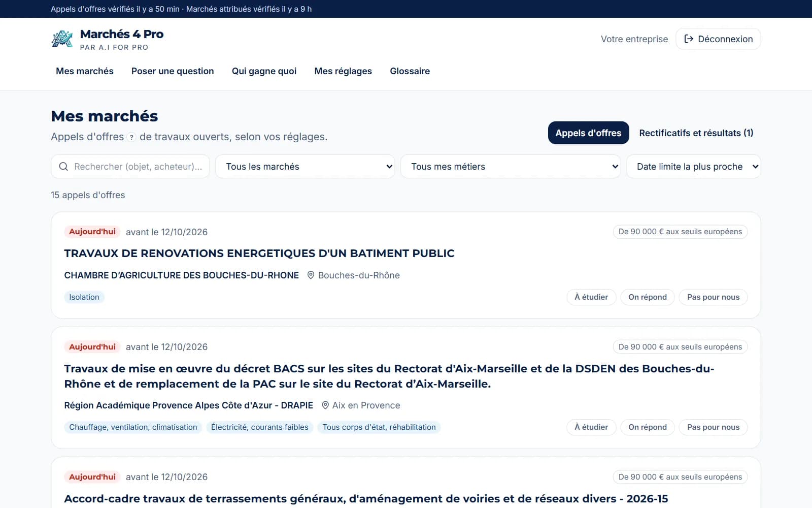The width and height of the screenshot is (812, 508).
Task: Click the Chauffage, ventilation, climatisation tag
Action: tap(133, 427)
